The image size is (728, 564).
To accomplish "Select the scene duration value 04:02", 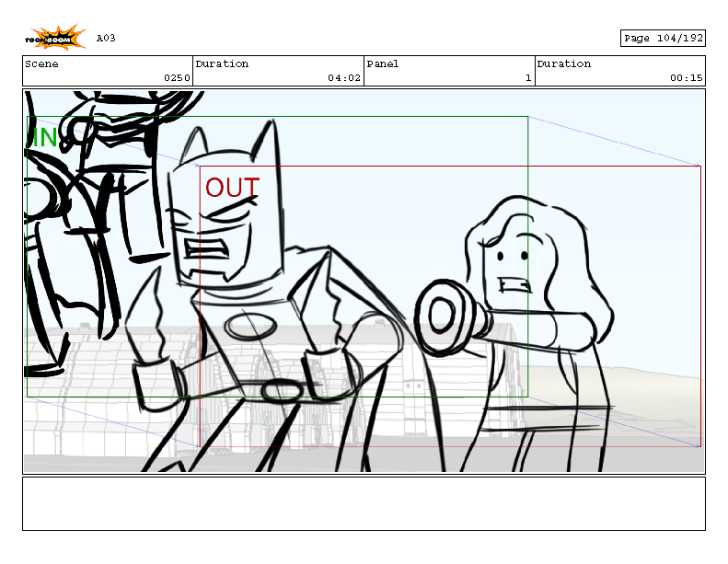I will 344,78.
